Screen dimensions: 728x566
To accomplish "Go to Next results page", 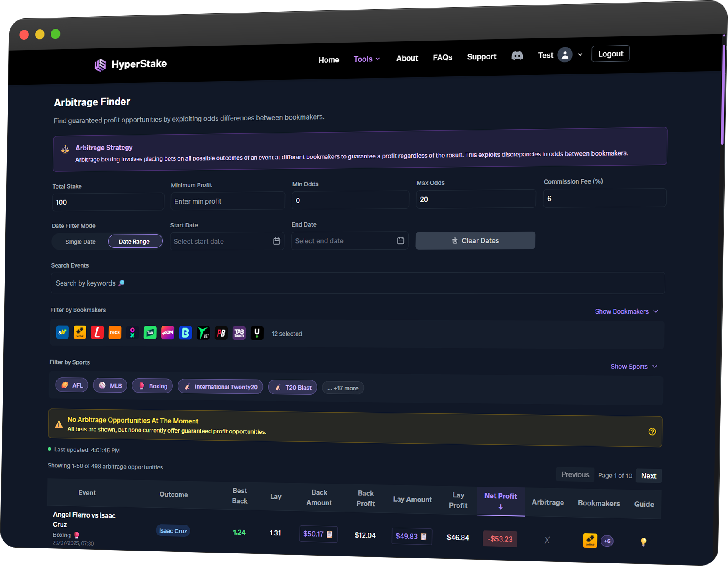I will pos(649,476).
